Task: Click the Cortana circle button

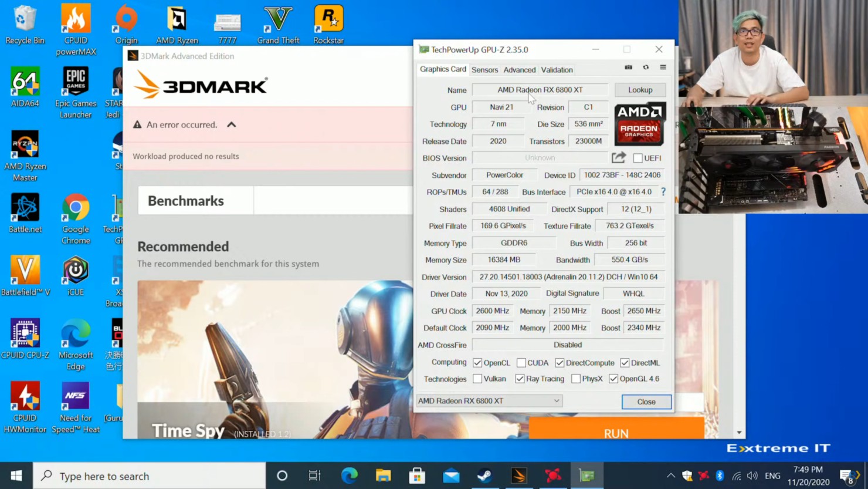Action: point(282,475)
